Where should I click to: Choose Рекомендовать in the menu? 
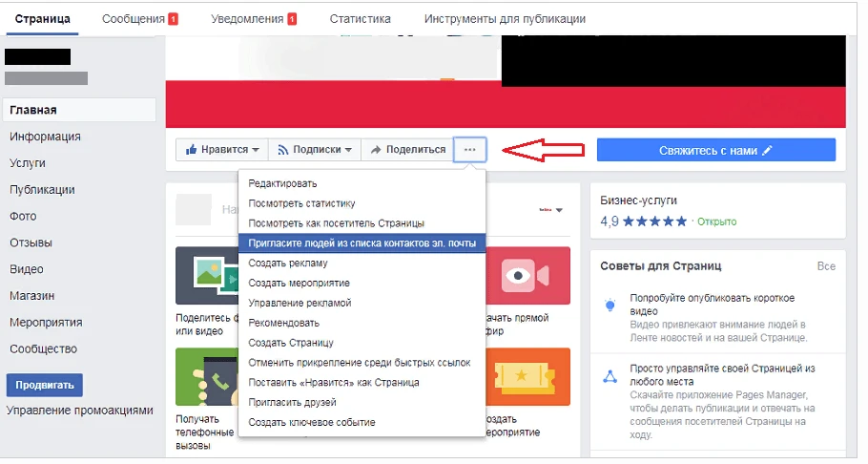pyautogui.click(x=362, y=324)
